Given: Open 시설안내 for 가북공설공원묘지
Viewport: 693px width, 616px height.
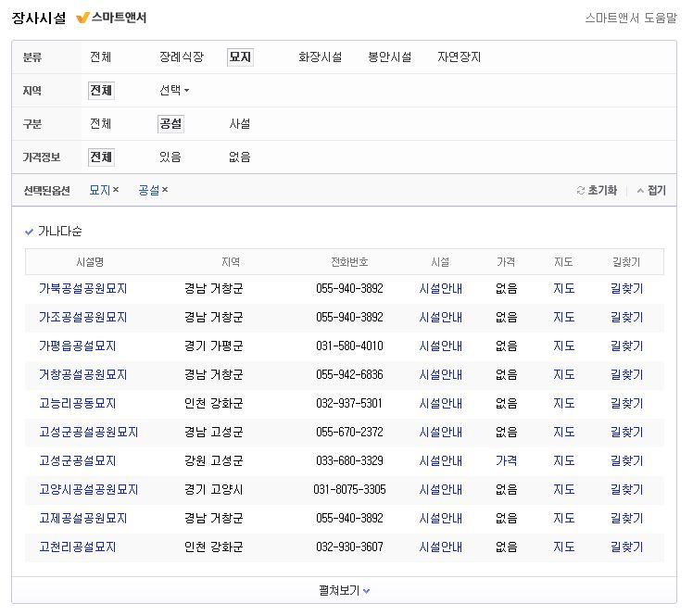Looking at the screenshot, I should pos(441,289).
